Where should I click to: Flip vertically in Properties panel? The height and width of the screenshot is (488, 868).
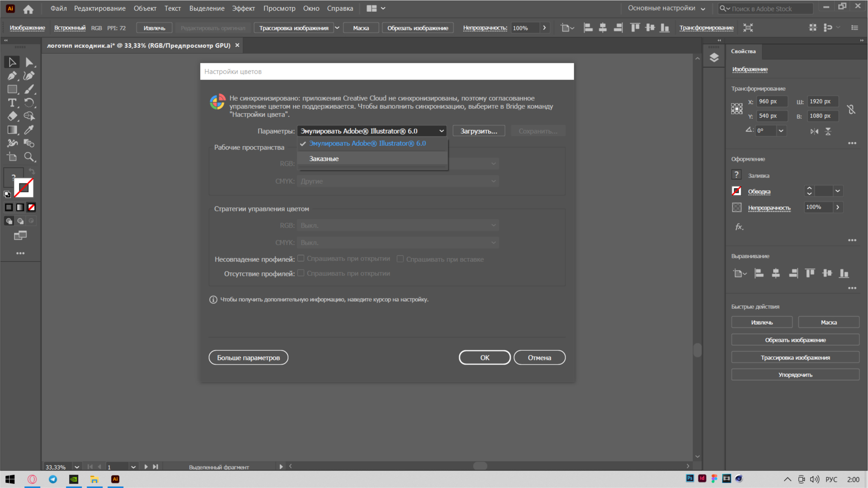point(828,131)
